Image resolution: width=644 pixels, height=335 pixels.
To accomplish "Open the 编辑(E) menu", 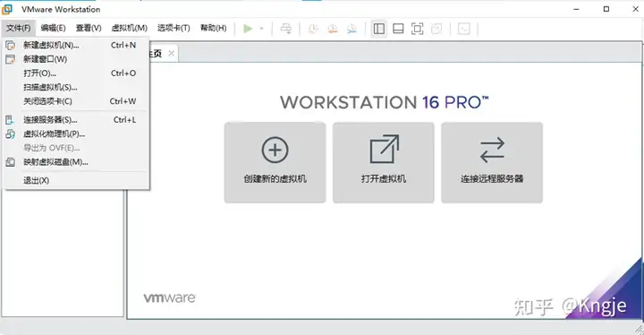I will 53,28.
